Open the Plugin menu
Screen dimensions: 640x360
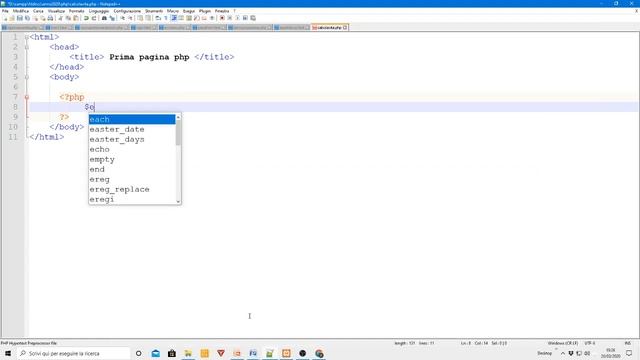205,11
